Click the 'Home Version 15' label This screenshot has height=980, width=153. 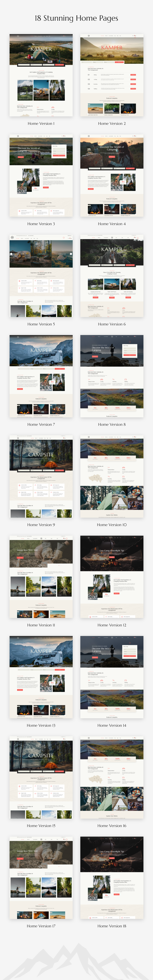click(41, 826)
